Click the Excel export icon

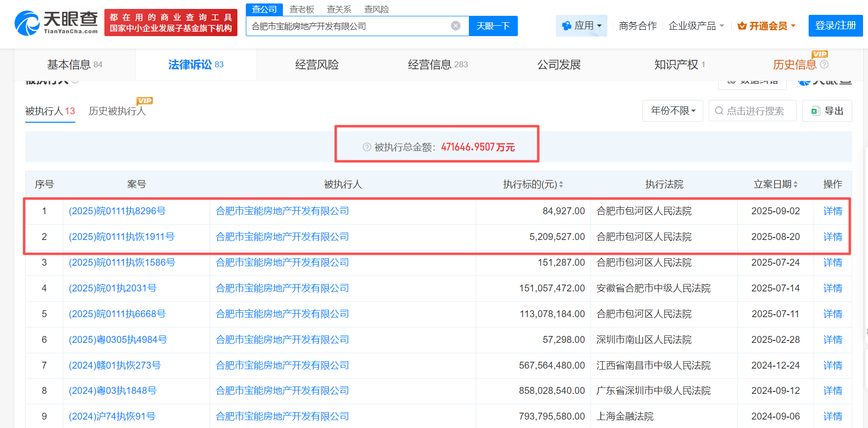pyautogui.click(x=816, y=111)
